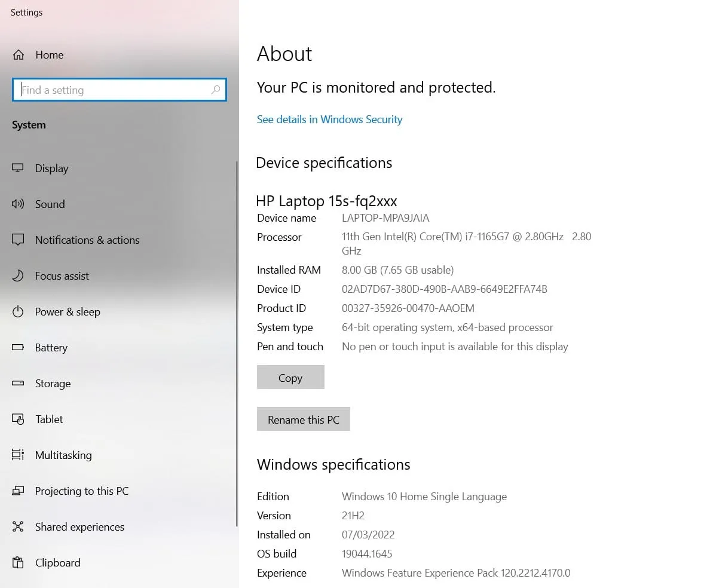Click the Home navigation icon
Screen dimensions: 710x588
19,54
